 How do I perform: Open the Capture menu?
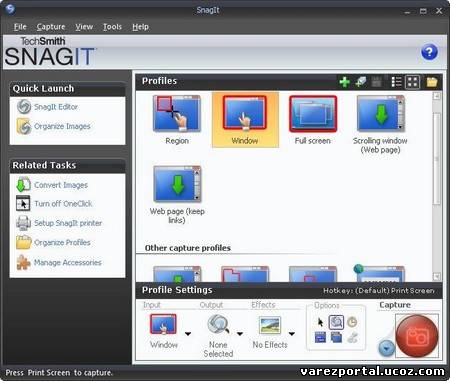pyautogui.click(x=51, y=27)
